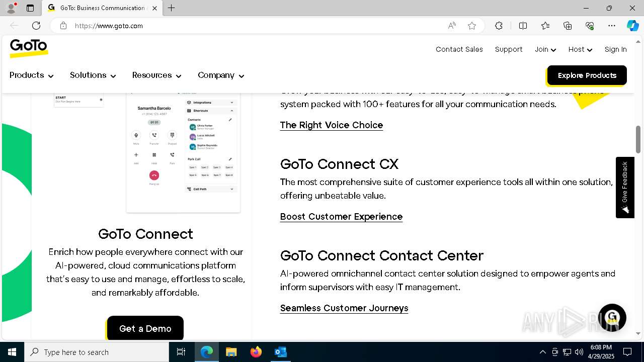Open a new browser tab
644x362 pixels.
point(172,8)
